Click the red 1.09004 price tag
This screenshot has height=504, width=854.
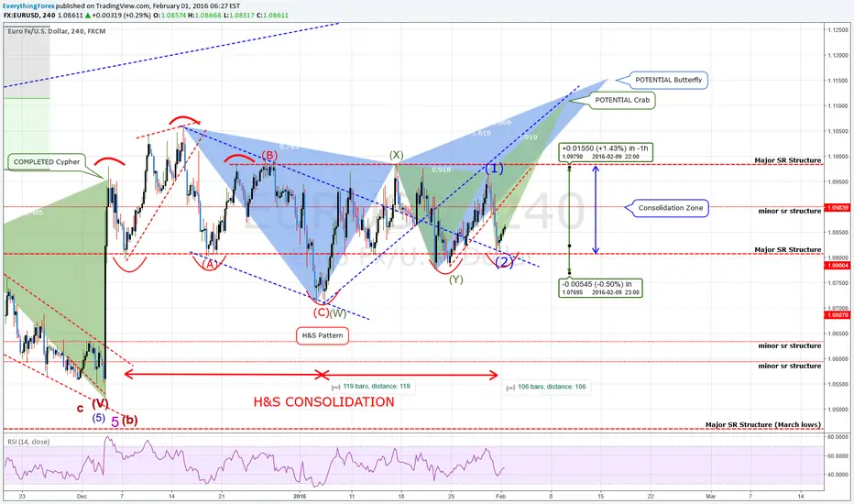pos(838,266)
